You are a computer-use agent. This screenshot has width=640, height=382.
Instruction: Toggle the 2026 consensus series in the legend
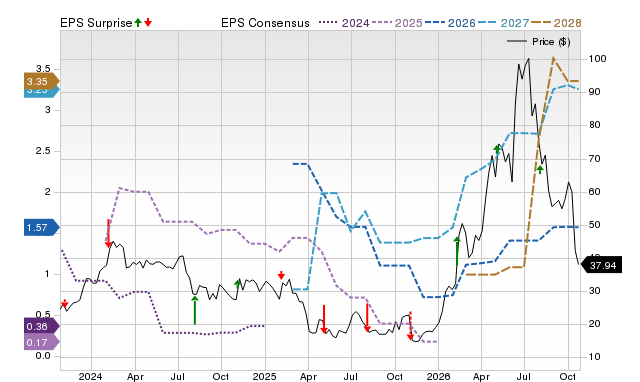(x=450, y=23)
